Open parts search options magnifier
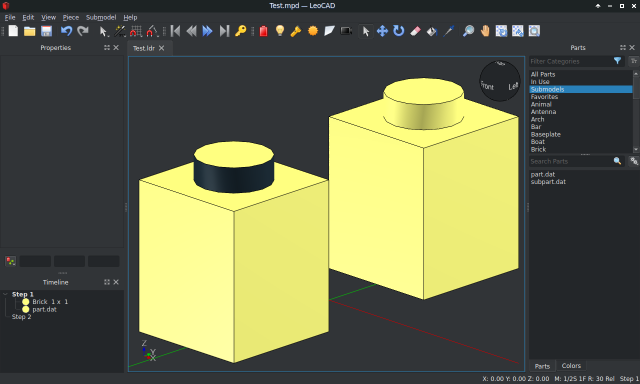 (618, 161)
